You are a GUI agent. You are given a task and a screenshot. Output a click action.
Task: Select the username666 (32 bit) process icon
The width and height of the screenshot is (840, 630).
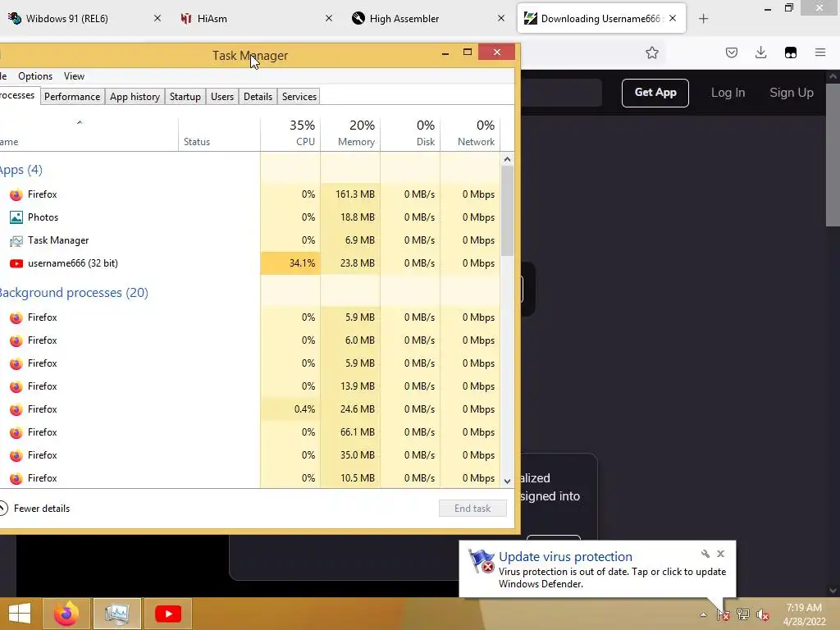[16, 263]
